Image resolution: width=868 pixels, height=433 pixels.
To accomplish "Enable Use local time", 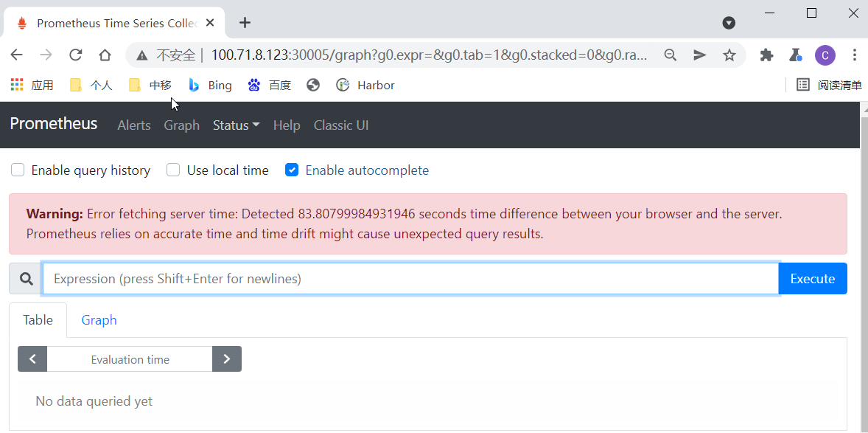I will tap(172, 170).
